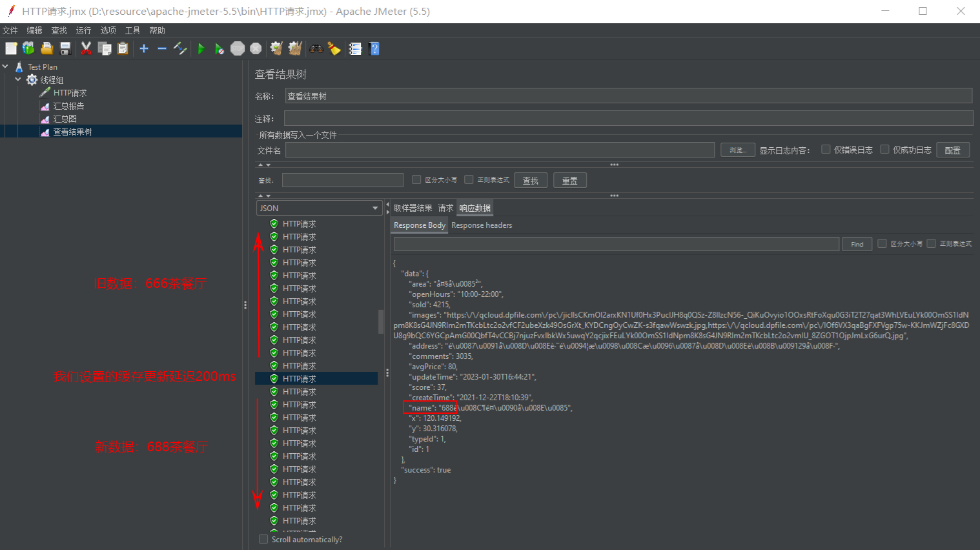
Task: Toggle 区分大小写 beside the 查找 search field
Action: coord(416,179)
